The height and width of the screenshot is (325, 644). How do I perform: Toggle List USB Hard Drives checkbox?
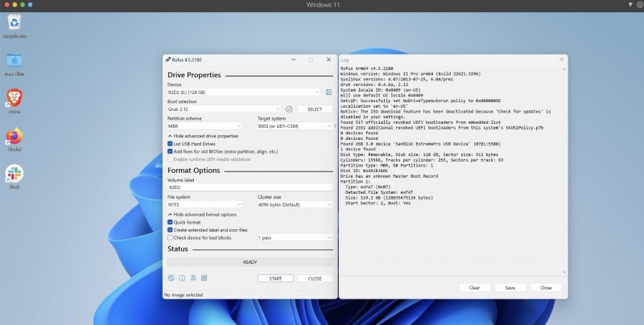[x=170, y=144]
